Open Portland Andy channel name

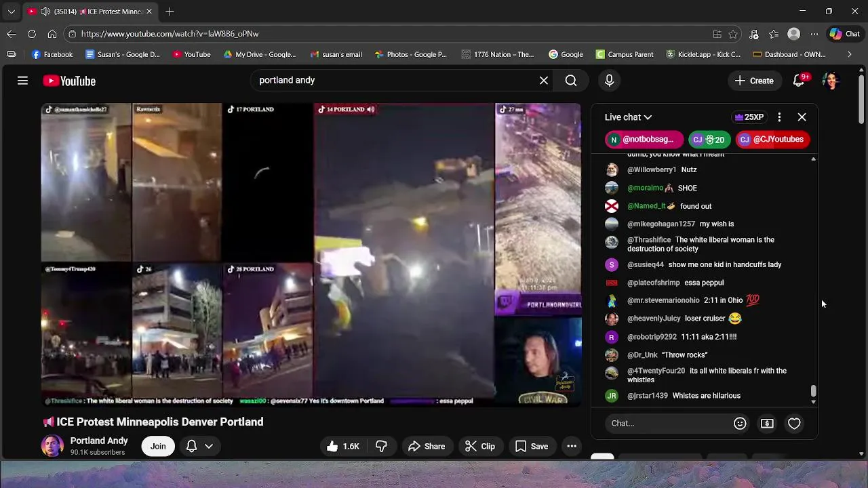pos(99,441)
